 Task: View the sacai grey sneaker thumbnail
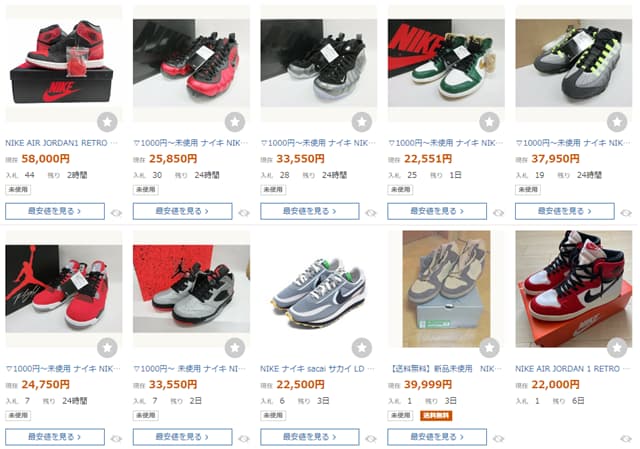point(319,289)
